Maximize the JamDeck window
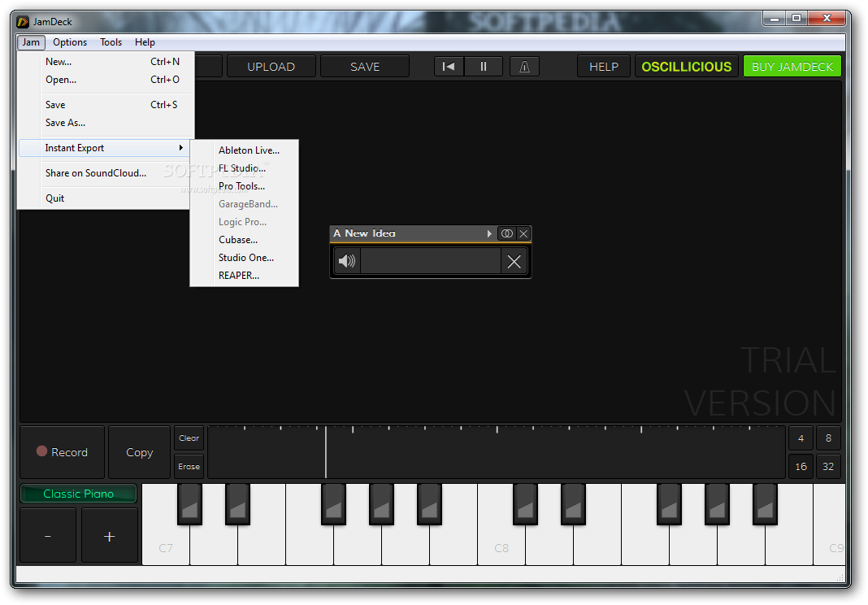 pos(796,19)
